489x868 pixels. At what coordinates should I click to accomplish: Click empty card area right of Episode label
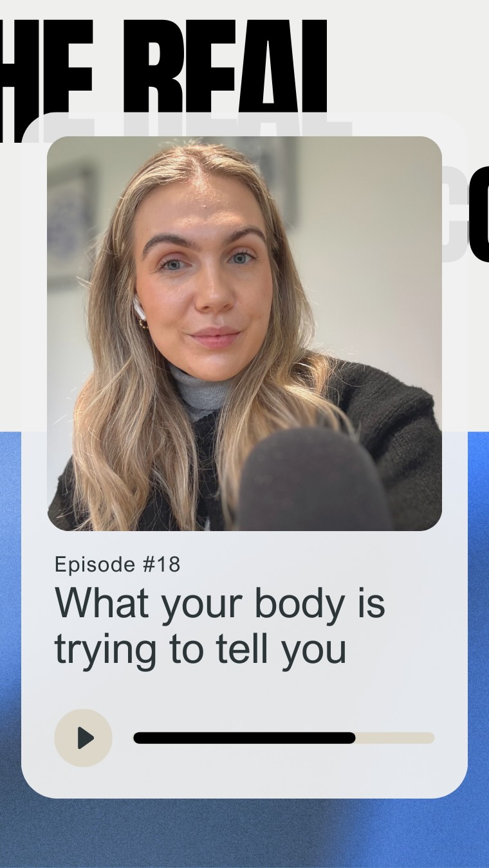pyautogui.click(x=322, y=565)
